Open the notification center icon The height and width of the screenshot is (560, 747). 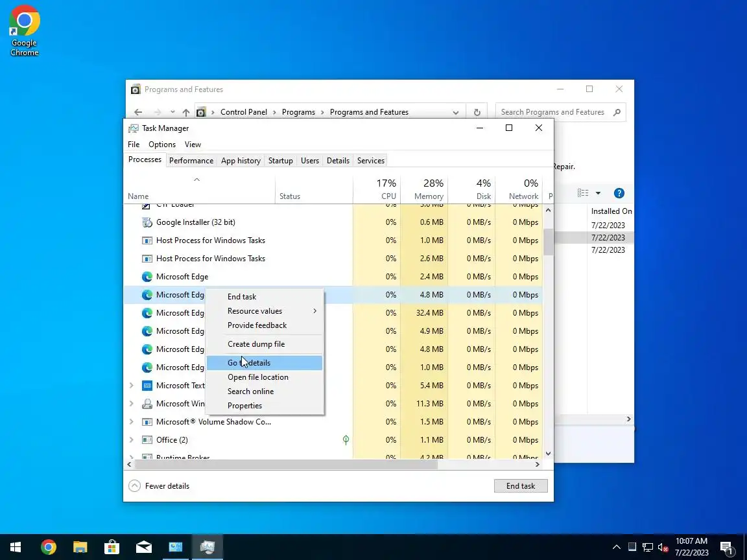726,548
